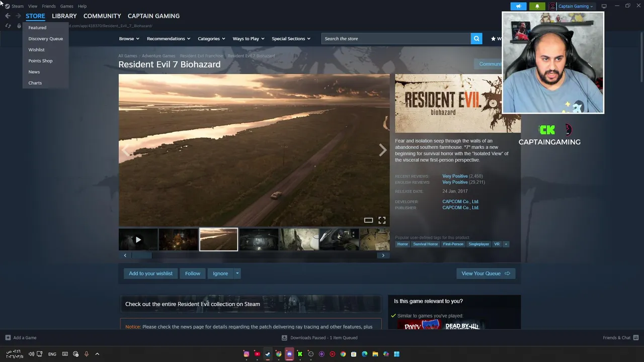This screenshot has width=644, height=362.
Task: Toggle theater mode on the media viewer
Action: pos(368,220)
